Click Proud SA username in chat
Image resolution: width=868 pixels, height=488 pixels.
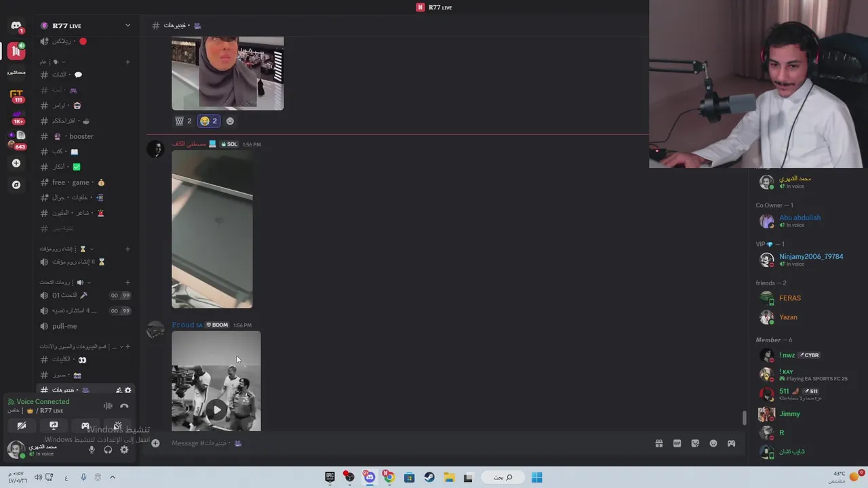tap(187, 325)
